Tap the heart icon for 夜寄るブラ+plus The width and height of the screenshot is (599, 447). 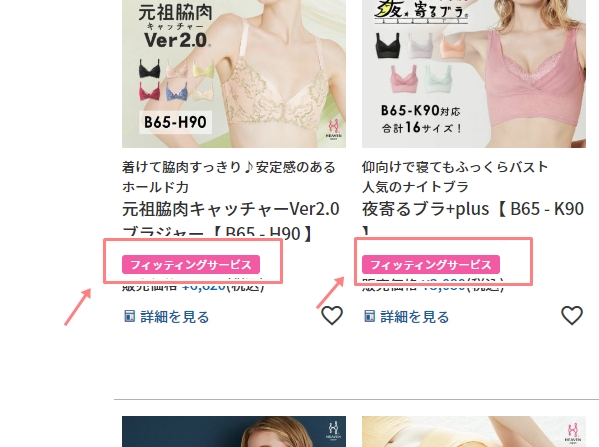pyautogui.click(x=572, y=316)
